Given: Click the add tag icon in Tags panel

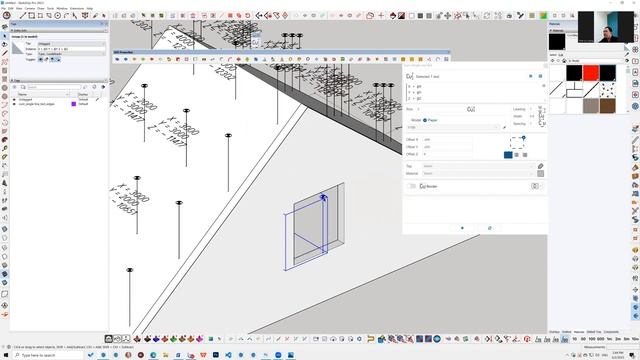Looking at the screenshot, I should pyautogui.click(x=15, y=87).
